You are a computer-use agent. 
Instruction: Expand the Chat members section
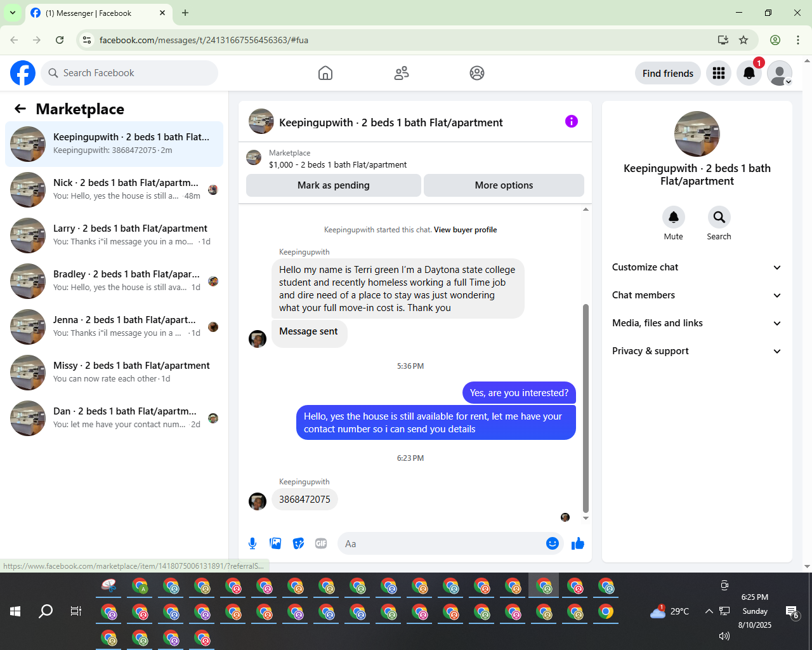click(697, 295)
